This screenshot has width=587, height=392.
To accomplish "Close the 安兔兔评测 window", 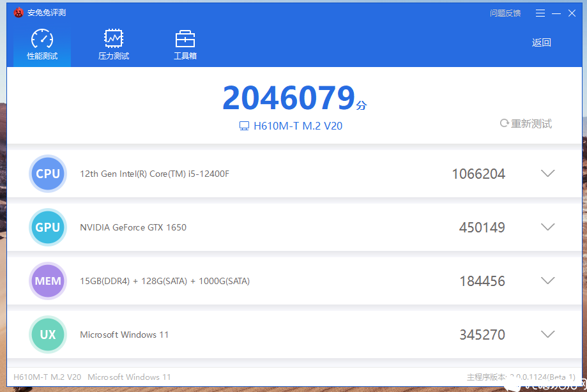I will coord(572,13).
